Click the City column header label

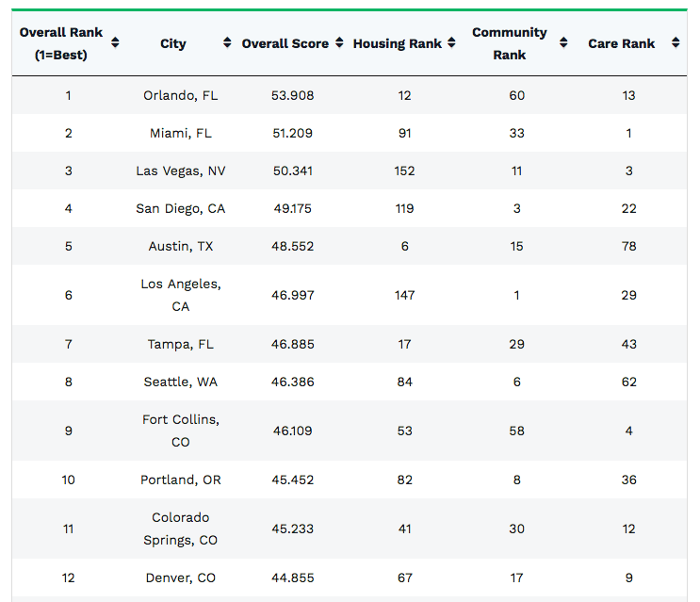173,43
